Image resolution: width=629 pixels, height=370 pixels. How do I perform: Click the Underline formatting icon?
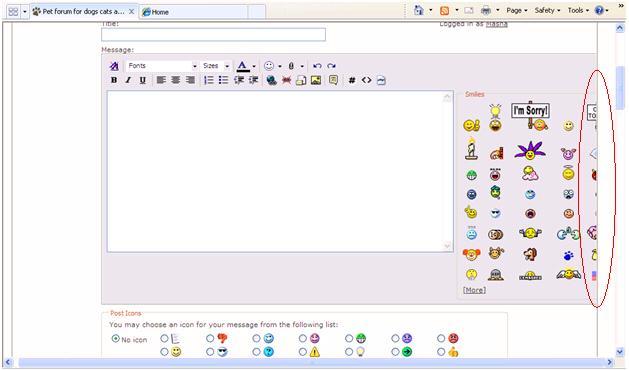(142, 80)
